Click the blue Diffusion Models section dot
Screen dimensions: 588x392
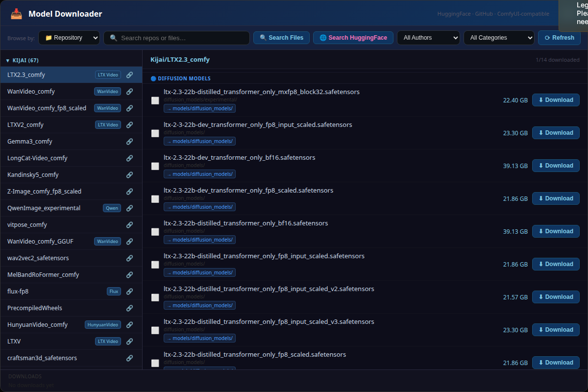(153, 78)
